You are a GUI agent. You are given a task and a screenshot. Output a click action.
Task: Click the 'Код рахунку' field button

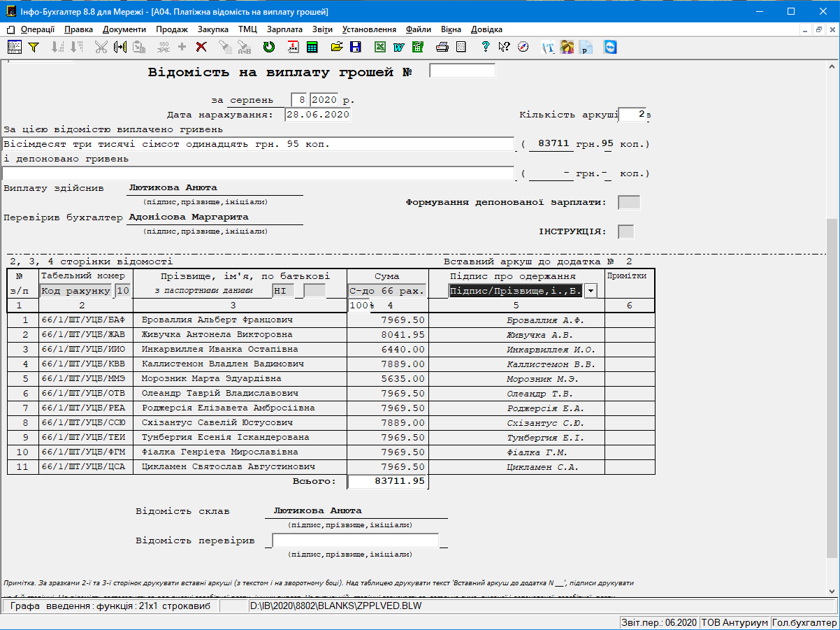75,290
